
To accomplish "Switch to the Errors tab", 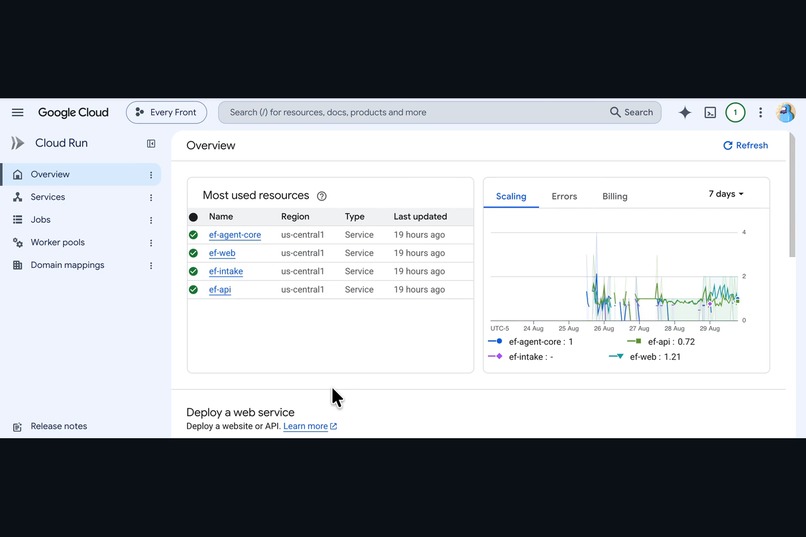I will coord(564,196).
